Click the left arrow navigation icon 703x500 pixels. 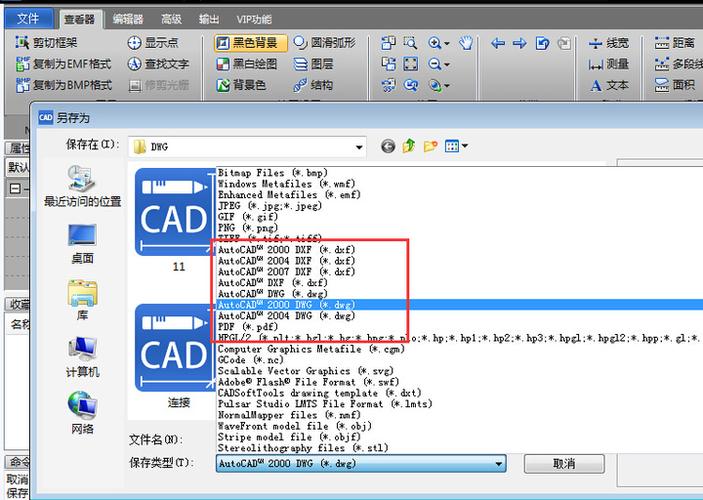[498, 43]
